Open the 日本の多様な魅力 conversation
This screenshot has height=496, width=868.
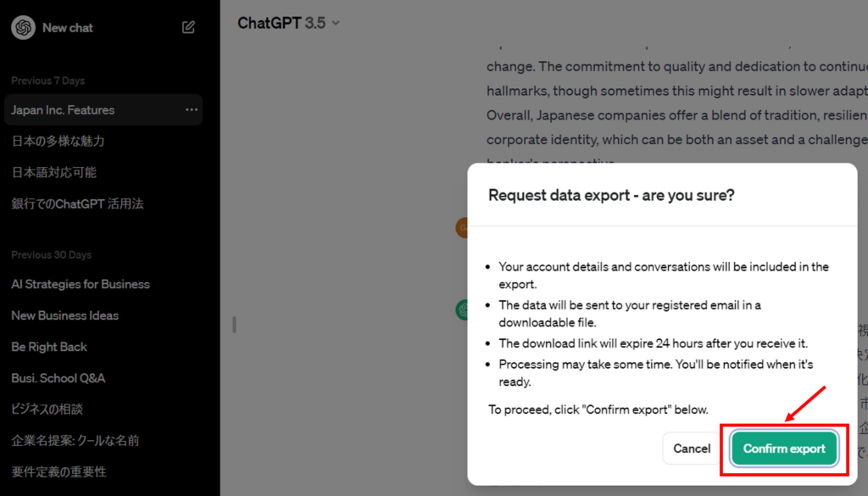[x=58, y=141]
